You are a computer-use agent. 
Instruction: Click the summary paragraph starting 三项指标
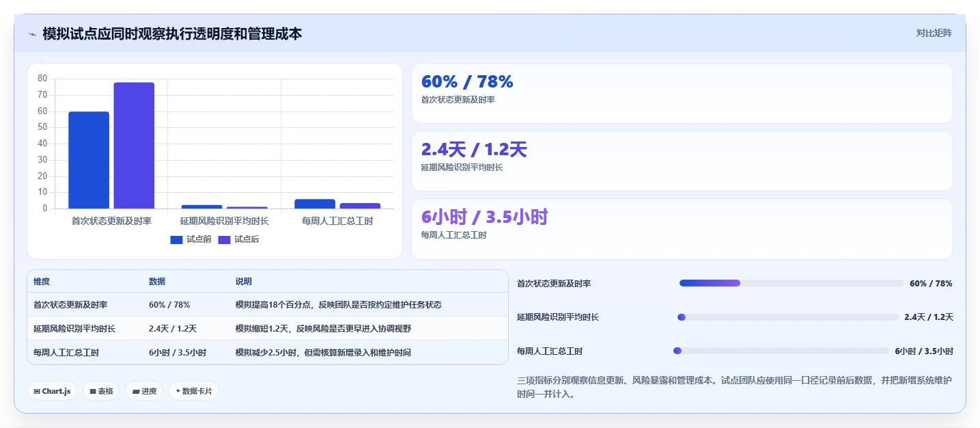pos(734,387)
